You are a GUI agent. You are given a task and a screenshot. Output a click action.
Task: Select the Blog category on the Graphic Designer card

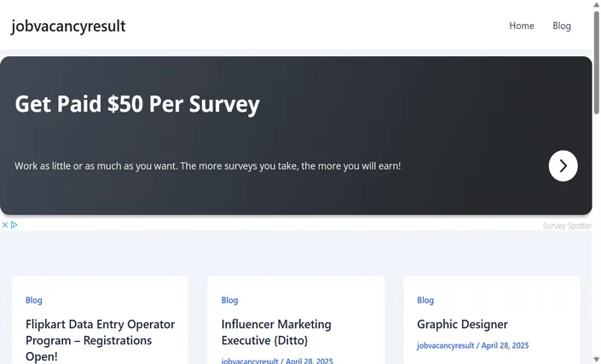pos(425,300)
